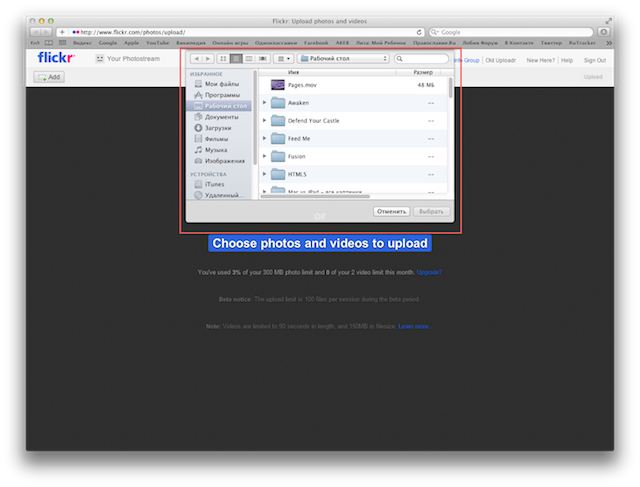
Task: Select iTunes under devices
Action: 215,184
